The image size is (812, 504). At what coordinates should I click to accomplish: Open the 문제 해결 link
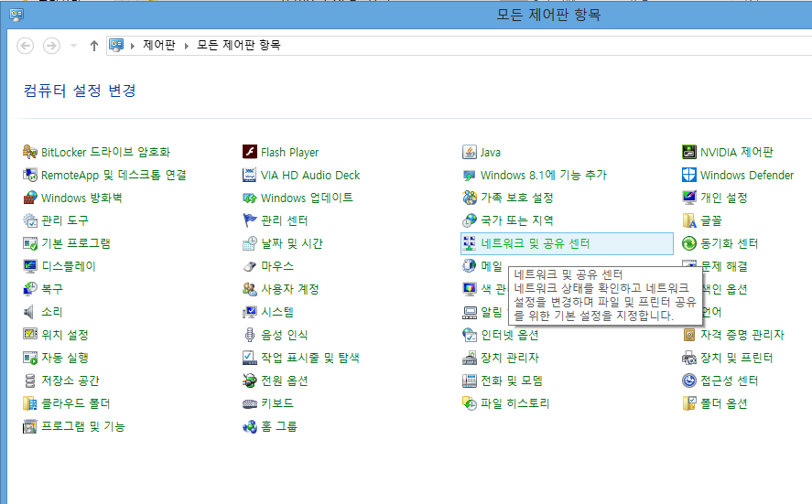(x=724, y=266)
